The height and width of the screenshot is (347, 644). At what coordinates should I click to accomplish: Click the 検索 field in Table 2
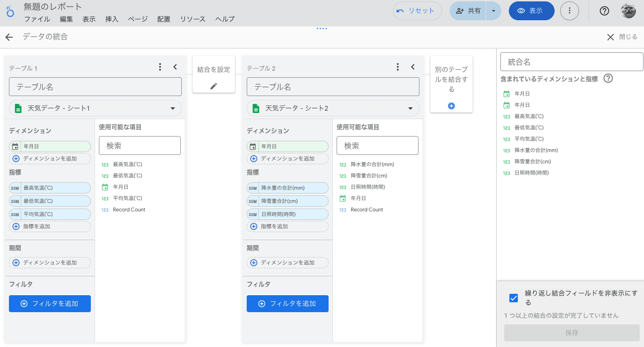(x=377, y=145)
